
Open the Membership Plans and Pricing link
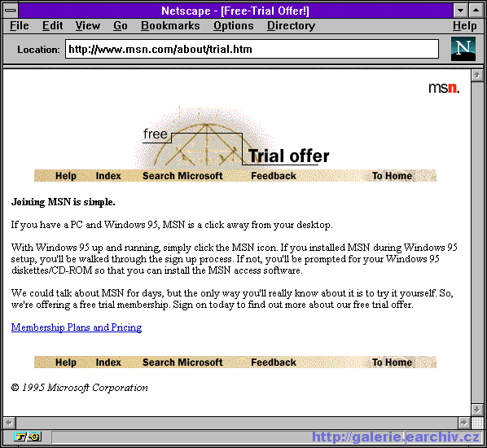(77, 327)
